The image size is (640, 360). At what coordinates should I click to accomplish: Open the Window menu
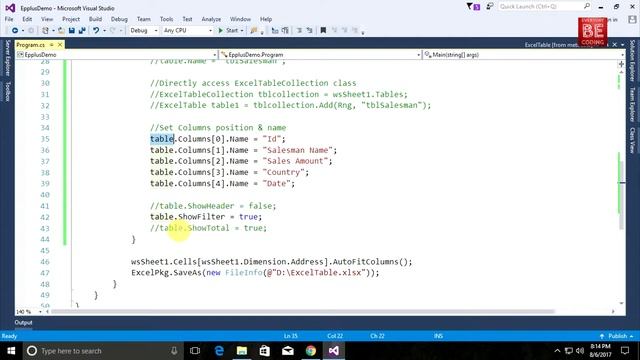(x=240, y=19)
